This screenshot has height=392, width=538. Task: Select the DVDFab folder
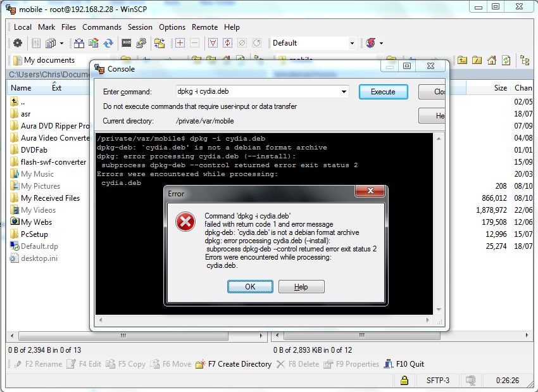click(34, 150)
